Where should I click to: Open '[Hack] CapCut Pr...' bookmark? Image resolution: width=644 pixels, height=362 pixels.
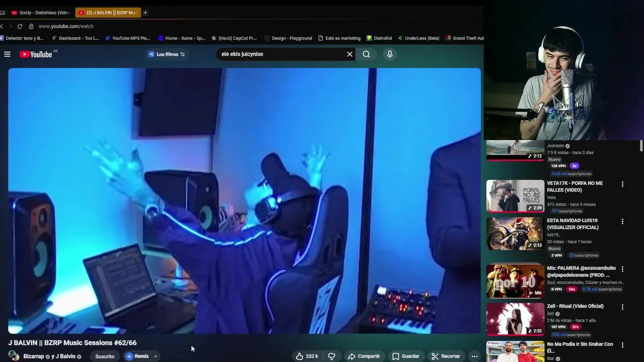click(x=234, y=38)
